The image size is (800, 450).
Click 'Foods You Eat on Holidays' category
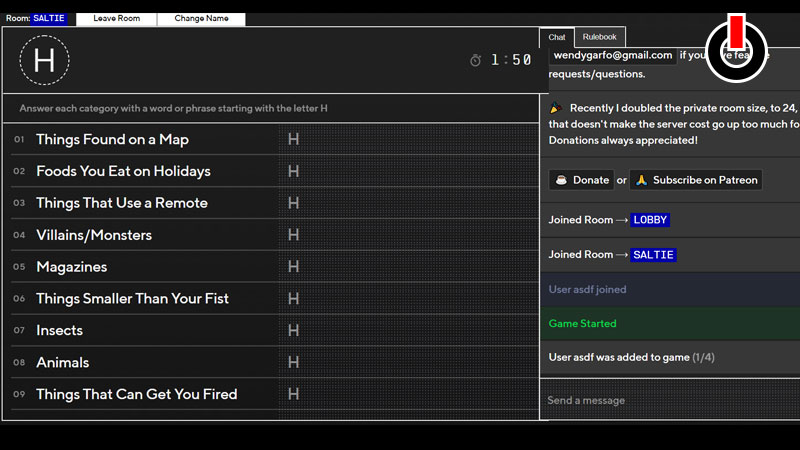pyautogui.click(x=123, y=171)
